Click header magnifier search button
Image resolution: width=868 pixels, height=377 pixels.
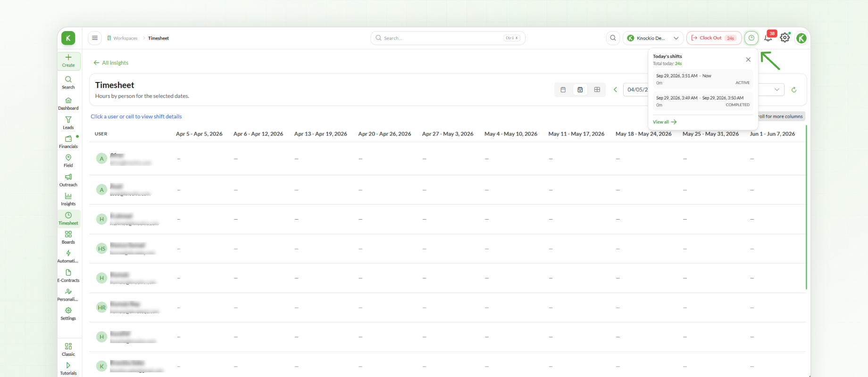click(x=613, y=38)
